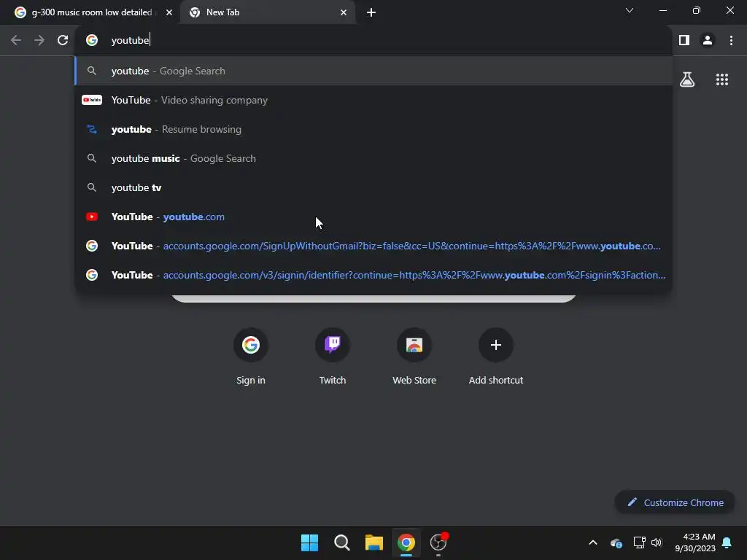
Task: Open the Sign in shortcut tile
Action: tap(251, 356)
